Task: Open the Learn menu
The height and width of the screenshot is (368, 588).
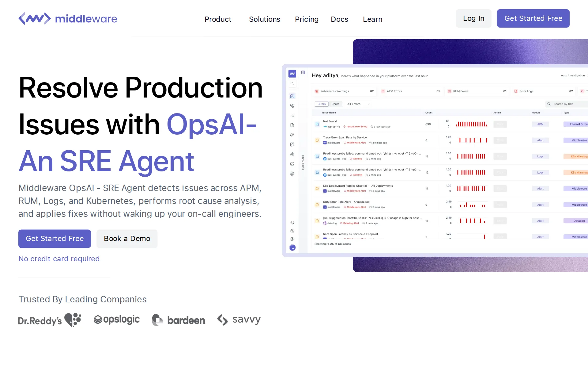Action: pos(372,19)
